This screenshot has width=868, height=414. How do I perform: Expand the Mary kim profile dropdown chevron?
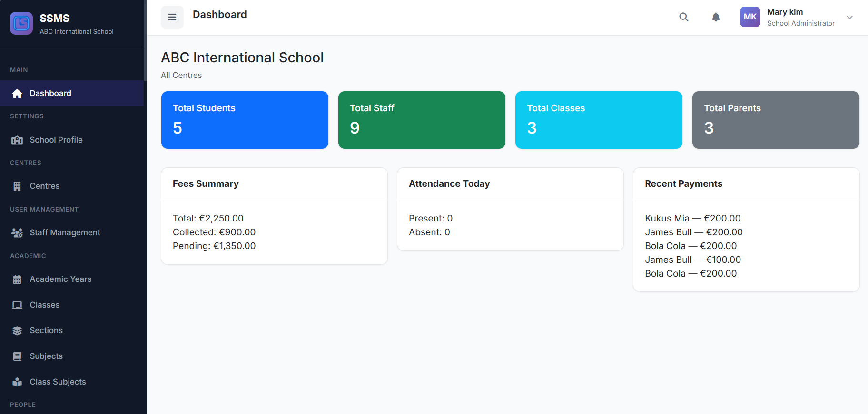[849, 17]
